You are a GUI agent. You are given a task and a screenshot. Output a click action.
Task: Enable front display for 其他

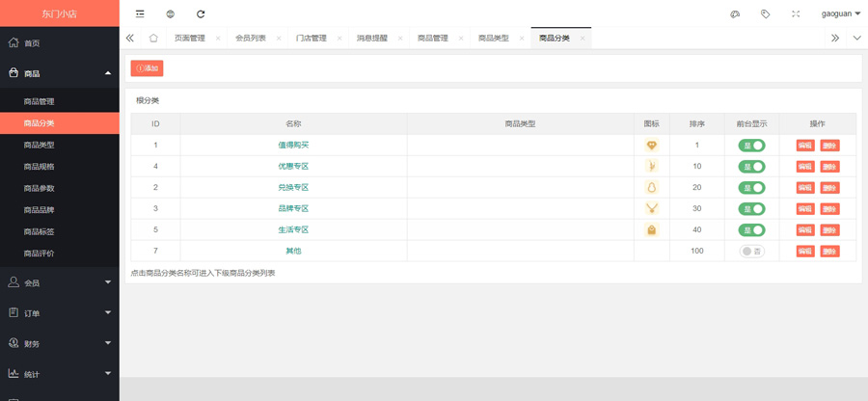coord(751,252)
